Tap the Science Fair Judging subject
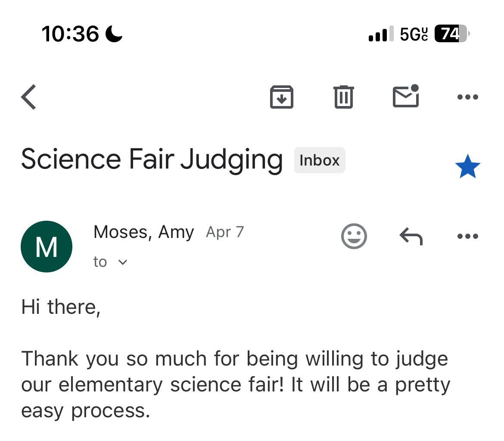Image resolution: width=504 pixels, height=441 pixels. point(152,160)
